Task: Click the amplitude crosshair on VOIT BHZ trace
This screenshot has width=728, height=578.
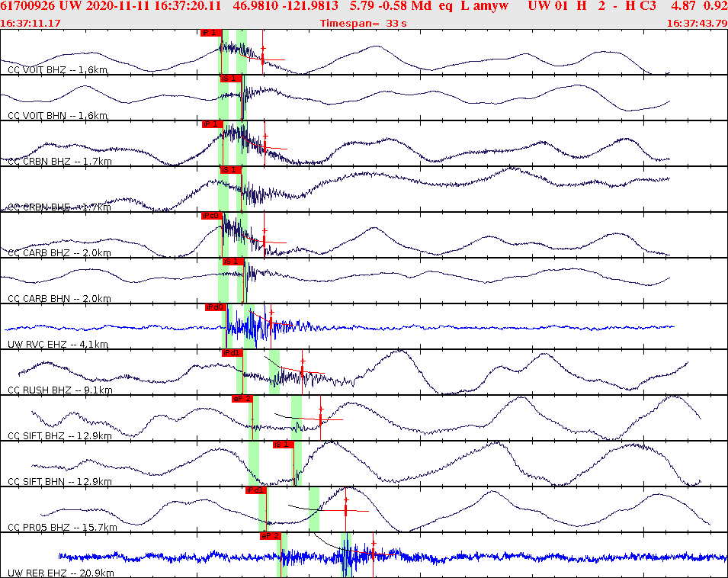Action: point(263,49)
